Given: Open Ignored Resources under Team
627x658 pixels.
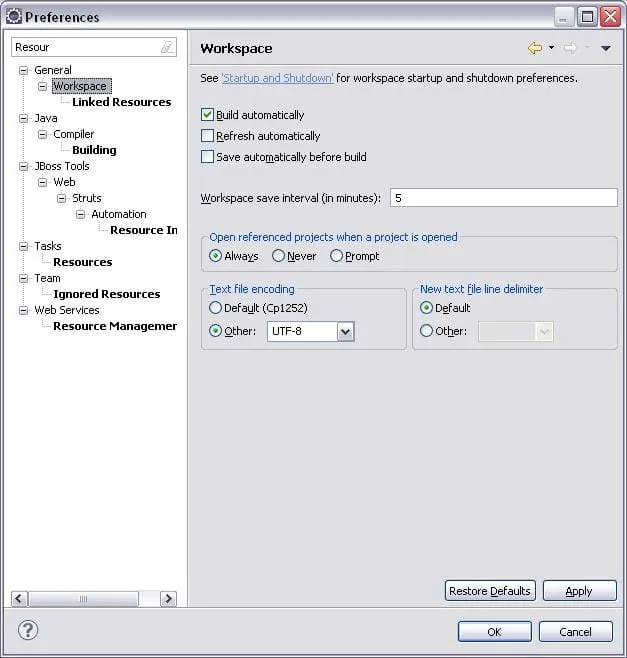Looking at the screenshot, I should 107,294.
